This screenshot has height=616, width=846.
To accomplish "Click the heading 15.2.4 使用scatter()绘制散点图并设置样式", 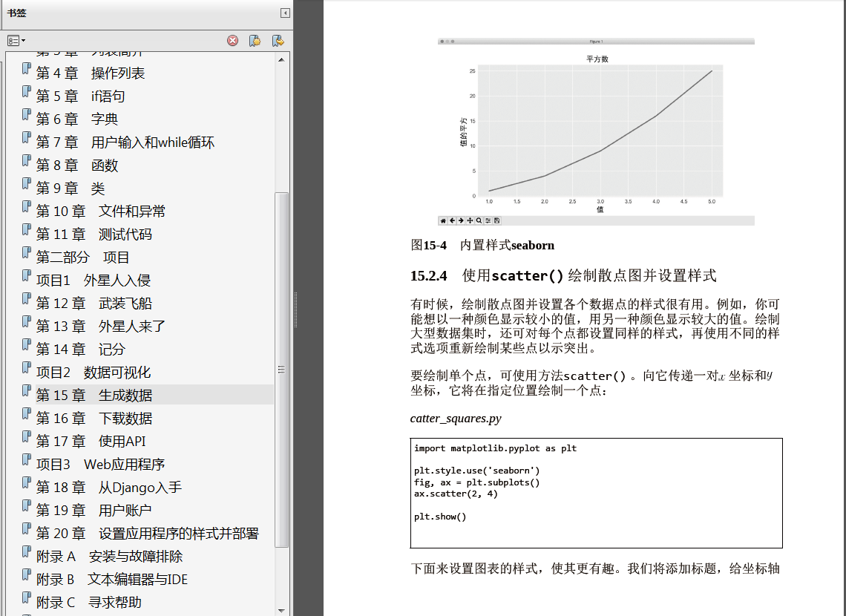I will coord(563,275).
